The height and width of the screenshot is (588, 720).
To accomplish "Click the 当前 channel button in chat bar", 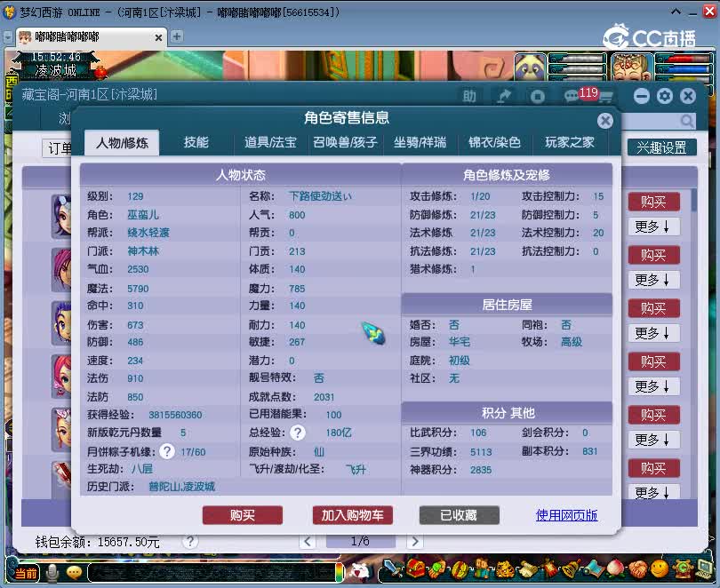I will coord(27,573).
